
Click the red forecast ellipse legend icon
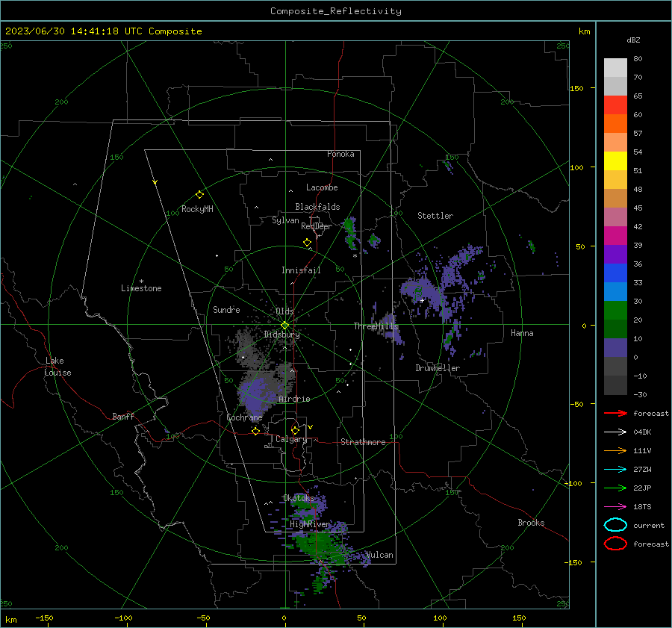coord(615,544)
